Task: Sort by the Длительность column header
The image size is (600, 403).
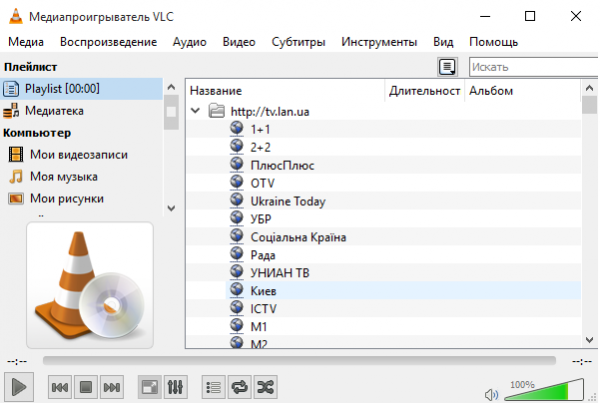Action: [424, 91]
